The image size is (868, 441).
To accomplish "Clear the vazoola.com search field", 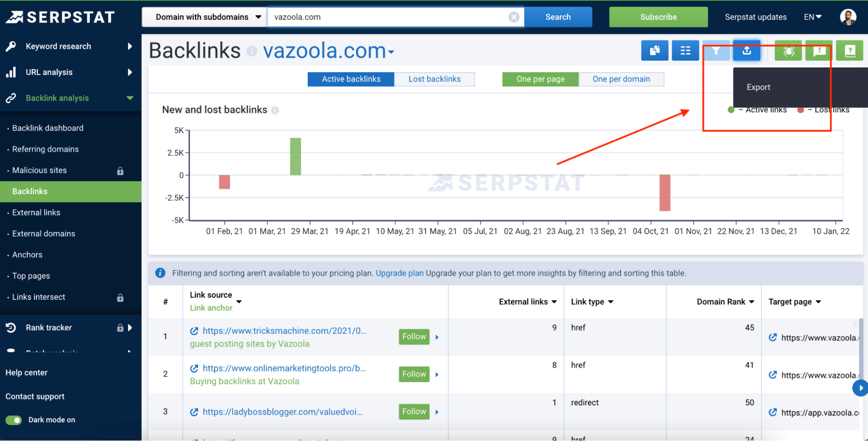I will (514, 17).
